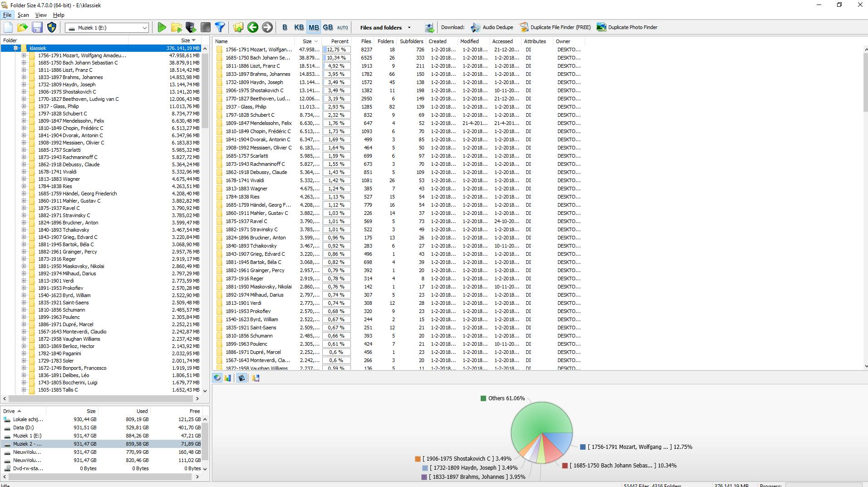Click the scan folder icon with play arrow
868x487 pixels.
click(x=176, y=27)
